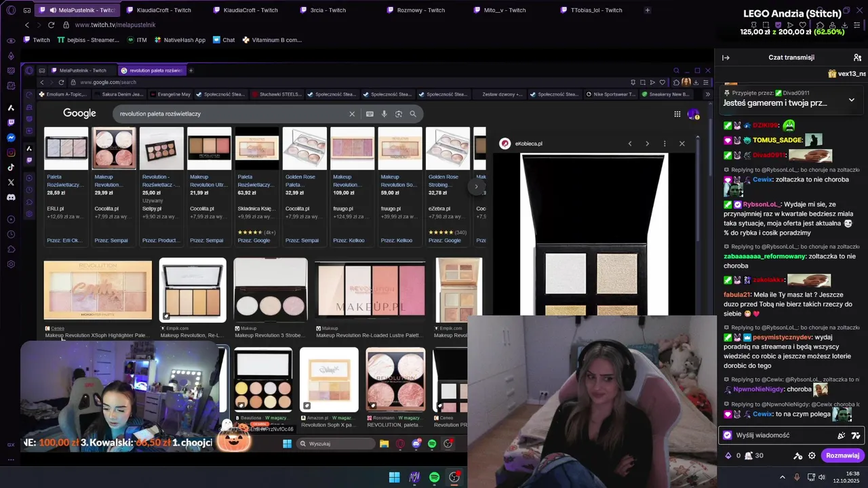Open the Makeup Revolution XSoph Highlighter thumbnail

98,290
